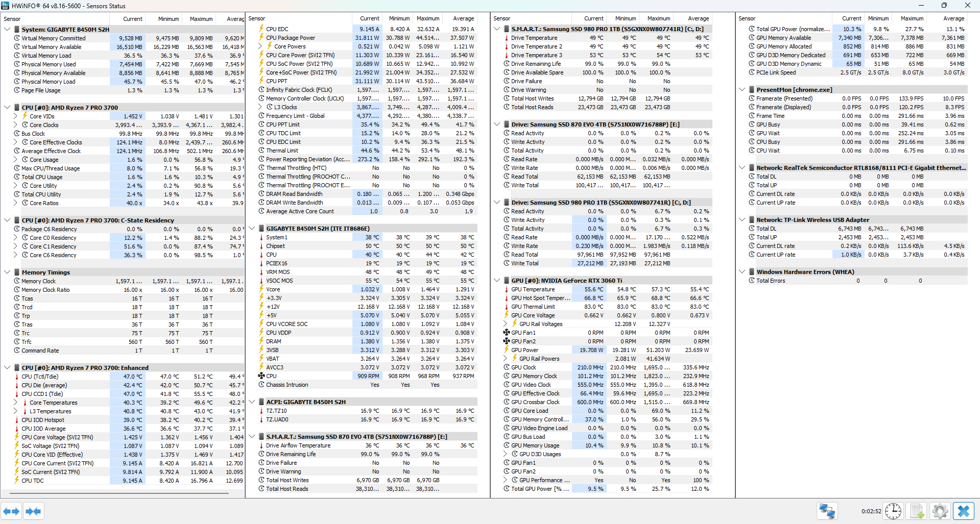Click GPU Fan1 RPM fan icon
Image resolution: width=980 pixels, height=524 pixels.
point(507,333)
